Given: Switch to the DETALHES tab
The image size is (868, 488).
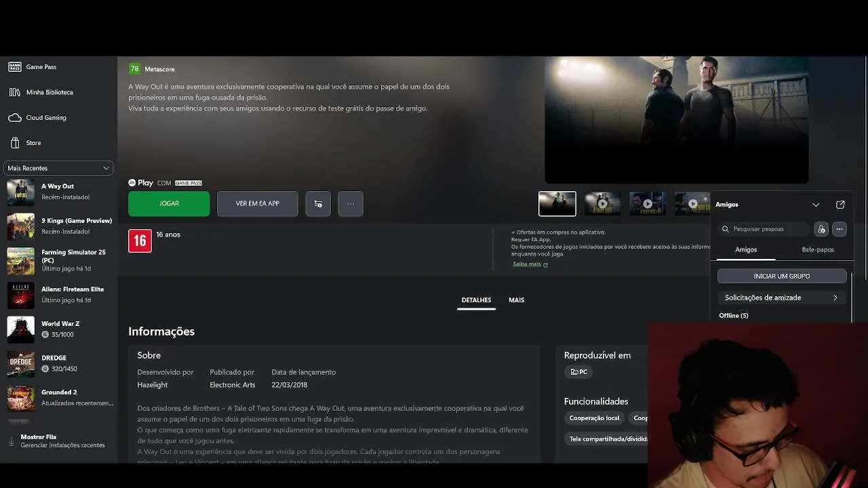Looking at the screenshot, I should coord(476,300).
